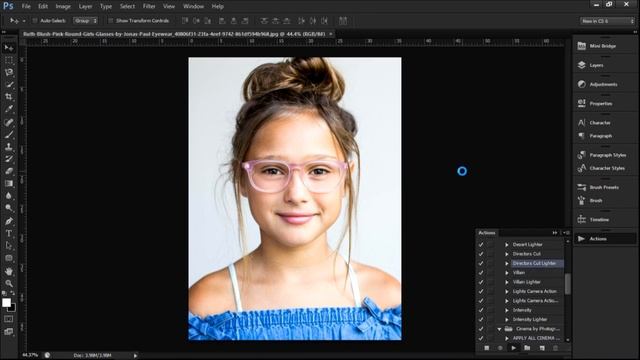Open the Image menu
This screenshot has width=640, height=360.
(x=63, y=7)
